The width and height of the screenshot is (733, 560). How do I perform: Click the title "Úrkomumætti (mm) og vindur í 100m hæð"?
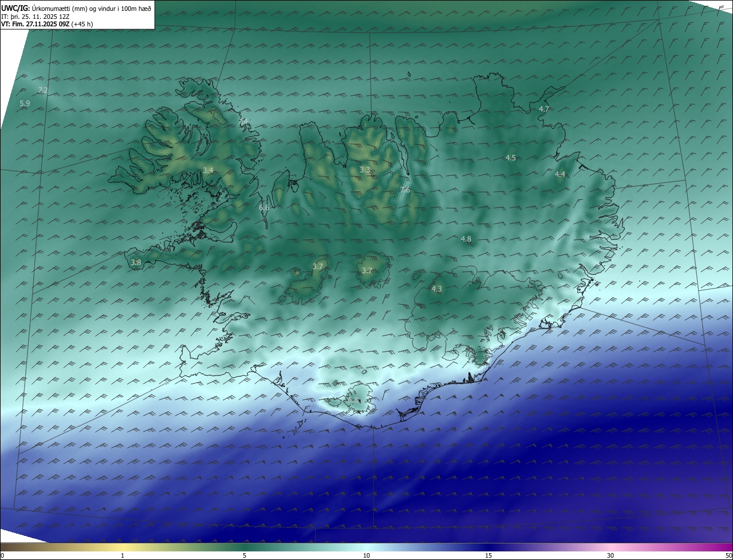click(92, 9)
